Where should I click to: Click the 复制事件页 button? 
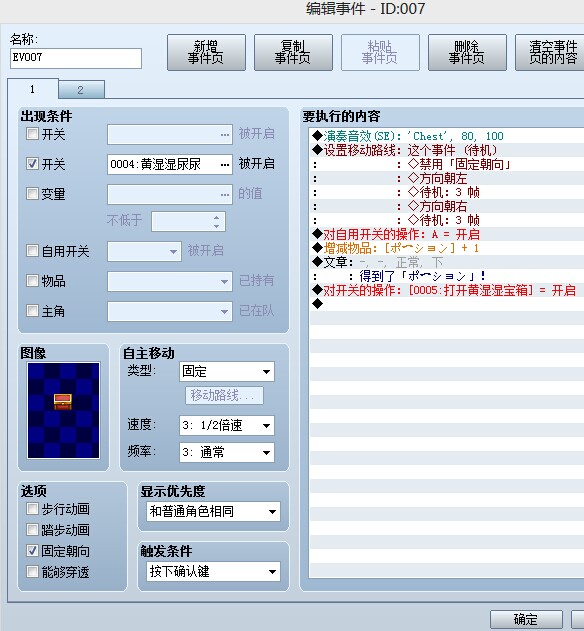click(x=293, y=52)
